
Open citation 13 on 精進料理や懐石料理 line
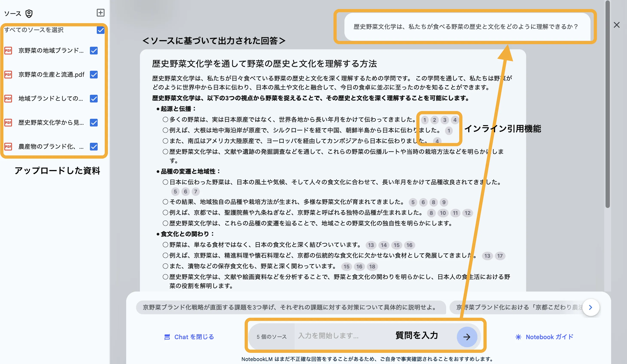[487, 256]
